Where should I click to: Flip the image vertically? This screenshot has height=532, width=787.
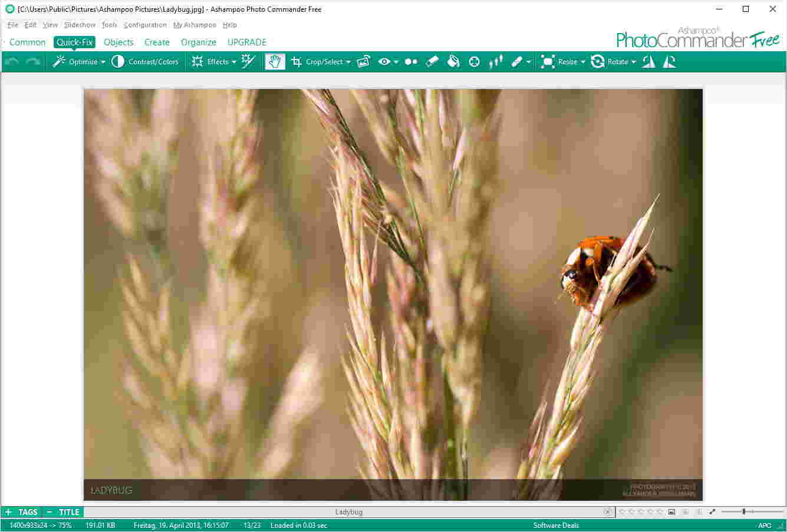tap(668, 61)
